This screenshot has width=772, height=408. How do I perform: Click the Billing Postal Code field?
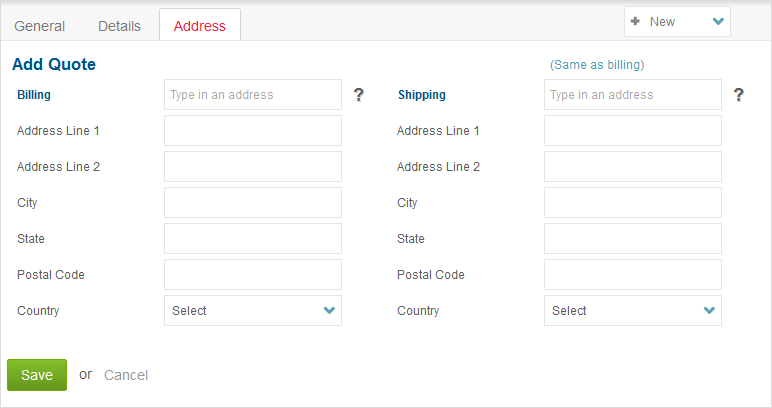(253, 275)
